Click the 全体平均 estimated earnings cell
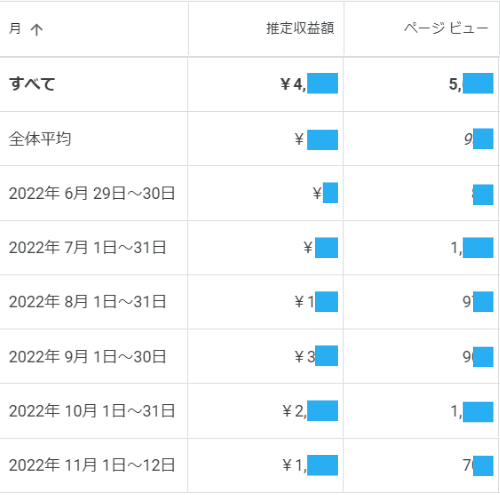This screenshot has width=500, height=495. tap(316, 139)
